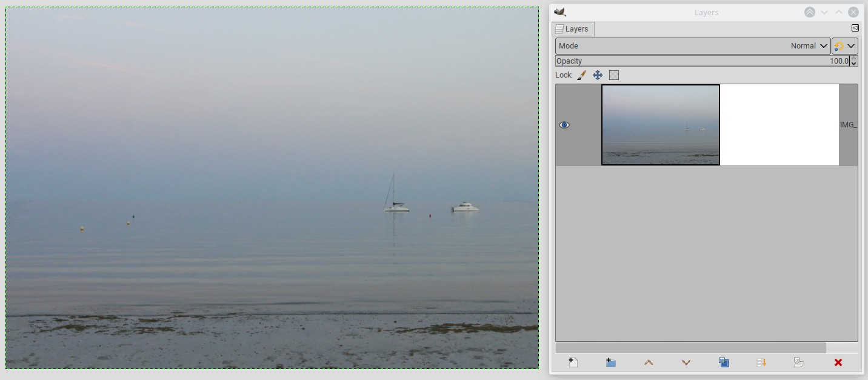Toggle lock pixels (paintbrush icon)
The image size is (868, 380).
[x=581, y=75]
